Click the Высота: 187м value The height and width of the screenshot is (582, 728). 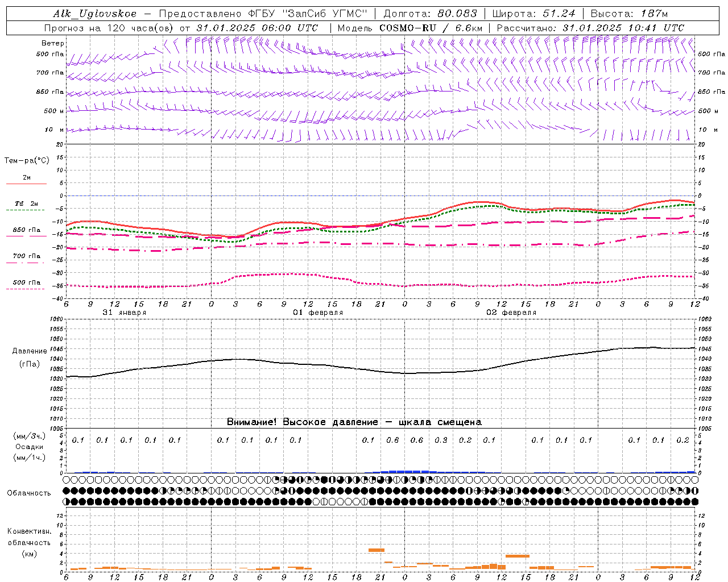coord(629,14)
